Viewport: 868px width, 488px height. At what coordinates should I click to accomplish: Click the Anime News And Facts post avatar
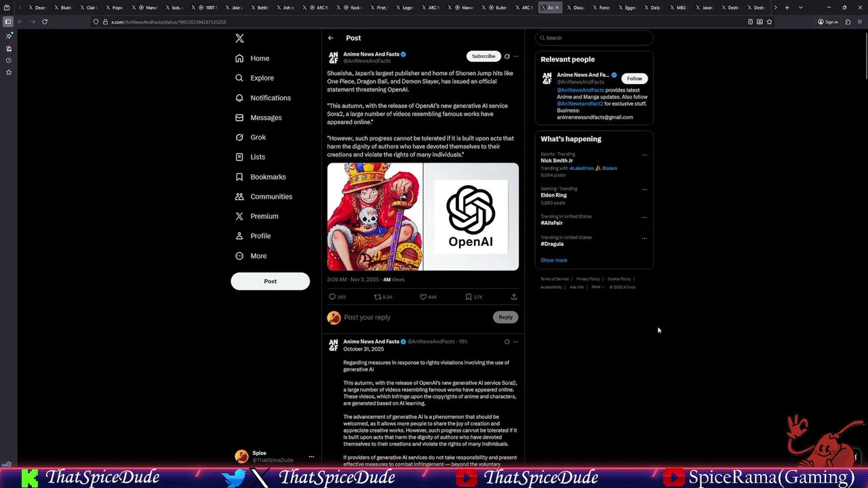[x=333, y=58]
